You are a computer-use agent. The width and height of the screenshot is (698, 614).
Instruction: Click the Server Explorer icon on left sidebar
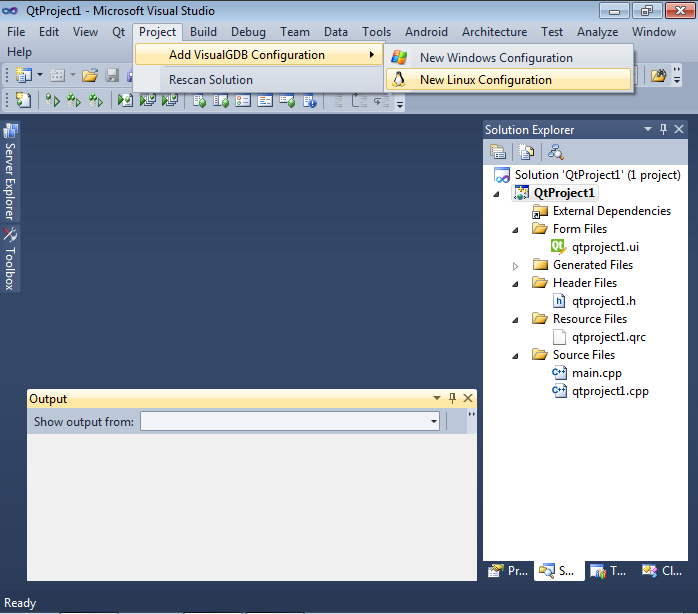pyautogui.click(x=10, y=131)
